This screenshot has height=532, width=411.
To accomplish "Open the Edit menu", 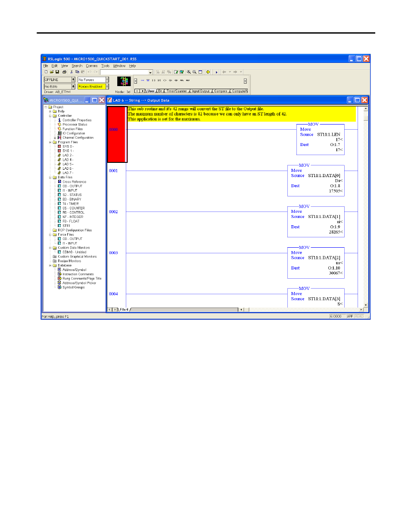I will 54,66.
